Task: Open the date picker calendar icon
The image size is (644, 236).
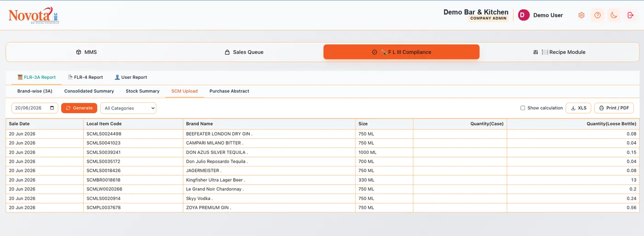Action: [x=52, y=108]
